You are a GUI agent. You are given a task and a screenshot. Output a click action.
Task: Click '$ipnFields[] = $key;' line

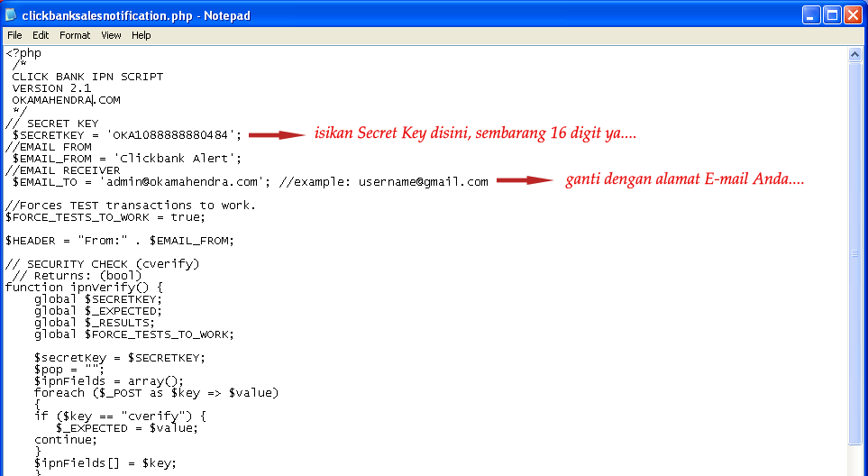105,463
